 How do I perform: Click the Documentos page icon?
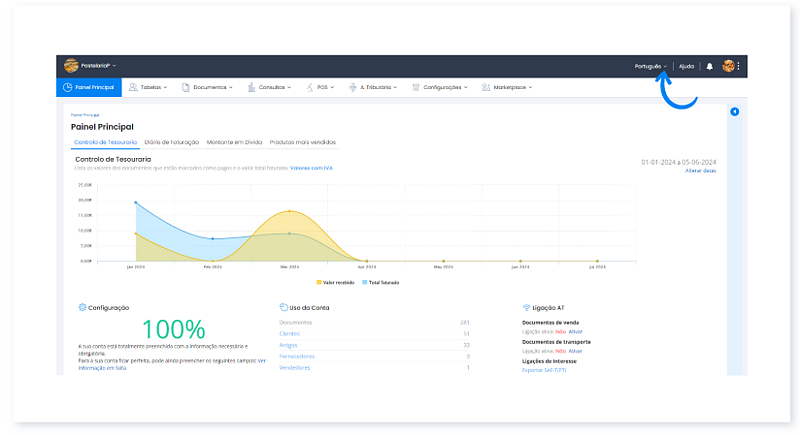pos(186,87)
